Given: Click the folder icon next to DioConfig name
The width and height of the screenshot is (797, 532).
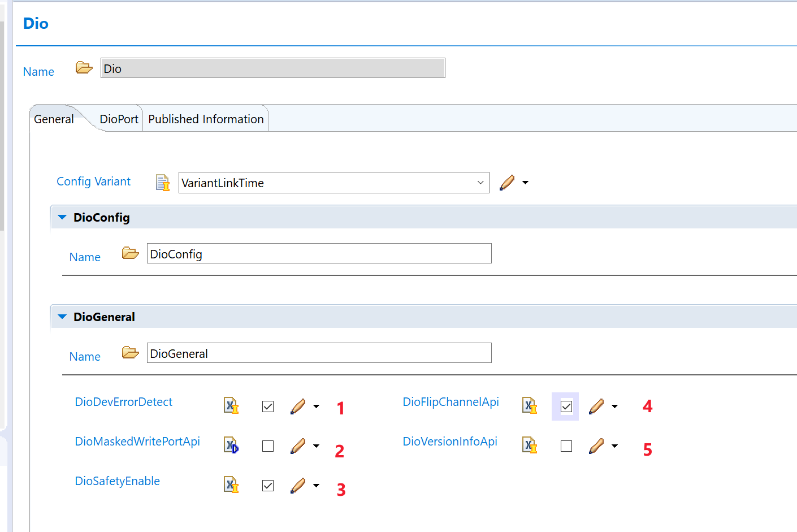Looking at the screenshot, I should click(130, 253).
